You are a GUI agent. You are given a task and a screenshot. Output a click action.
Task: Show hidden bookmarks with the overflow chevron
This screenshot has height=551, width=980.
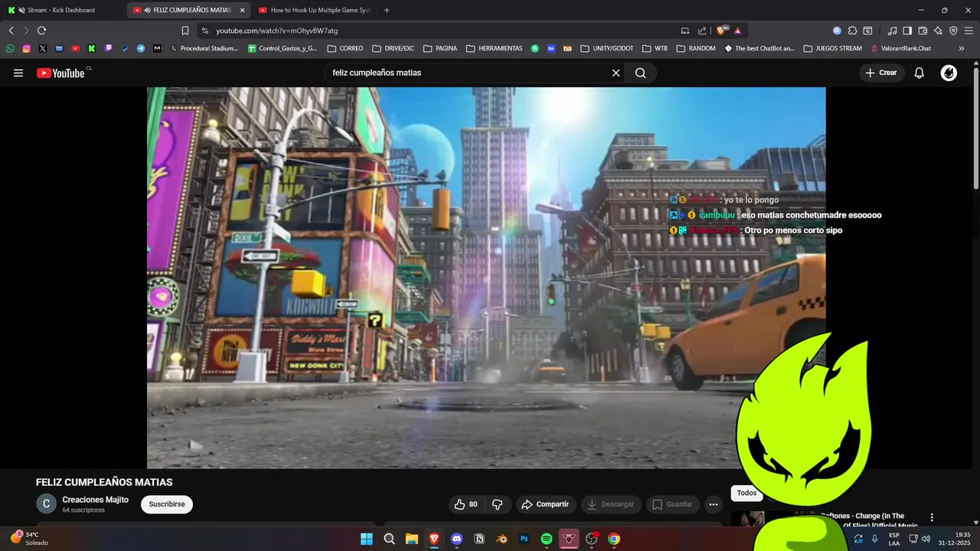point(962,48)
